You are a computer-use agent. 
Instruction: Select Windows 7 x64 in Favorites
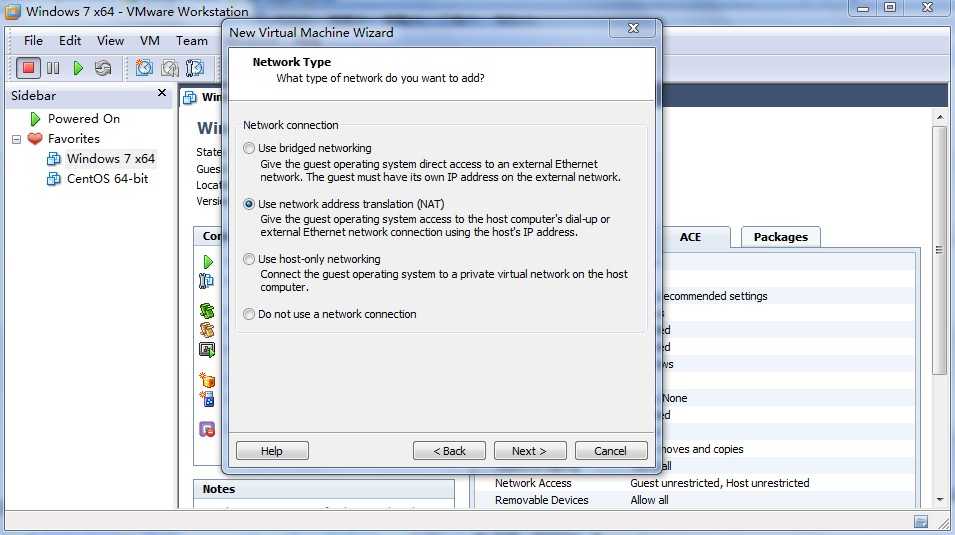pyautogui.click(x=110, y=158)
